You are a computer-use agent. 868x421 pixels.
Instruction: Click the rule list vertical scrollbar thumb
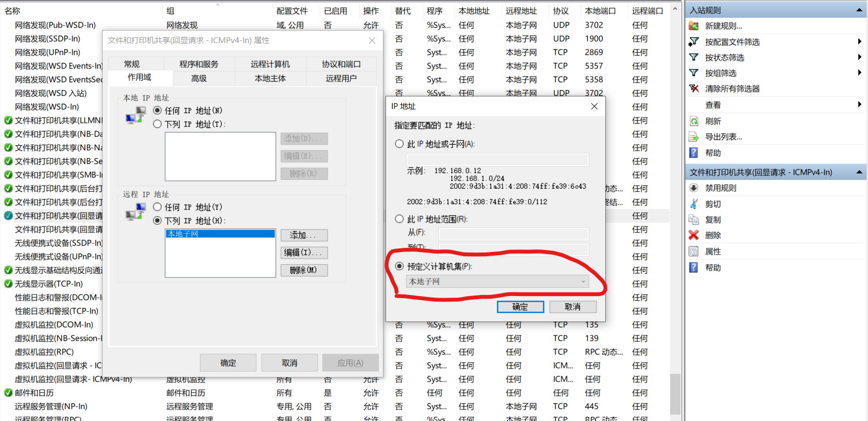[x=675, y=393]
